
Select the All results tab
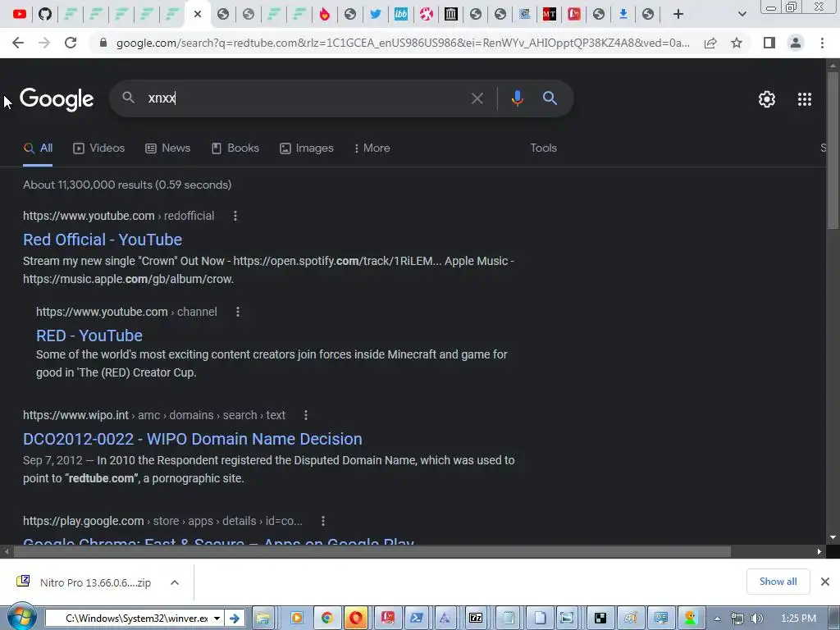click(38, 148)
